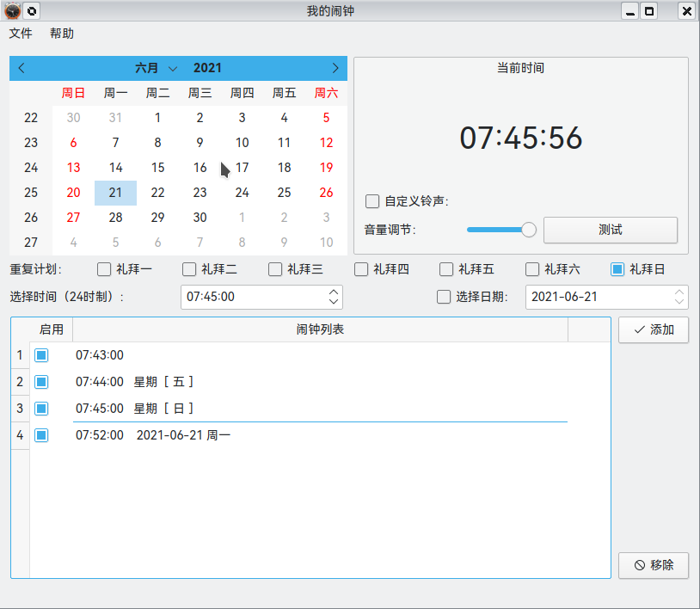Click the pin button beside the app icon

click(x=32, y=11)
